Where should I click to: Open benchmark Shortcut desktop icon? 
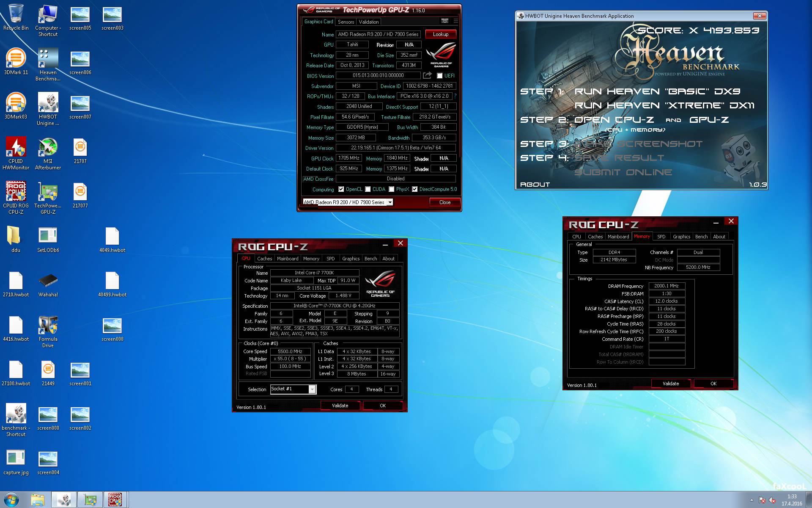(x=16, y=420)
